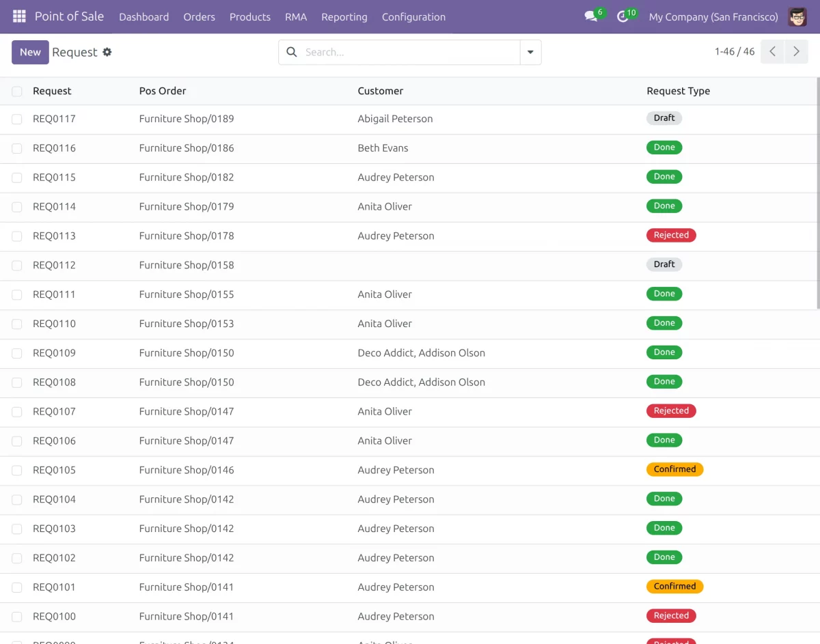Click the user avatar in top bar
Image resolution: width=820 pixels, height=644 pixels.
797,16
